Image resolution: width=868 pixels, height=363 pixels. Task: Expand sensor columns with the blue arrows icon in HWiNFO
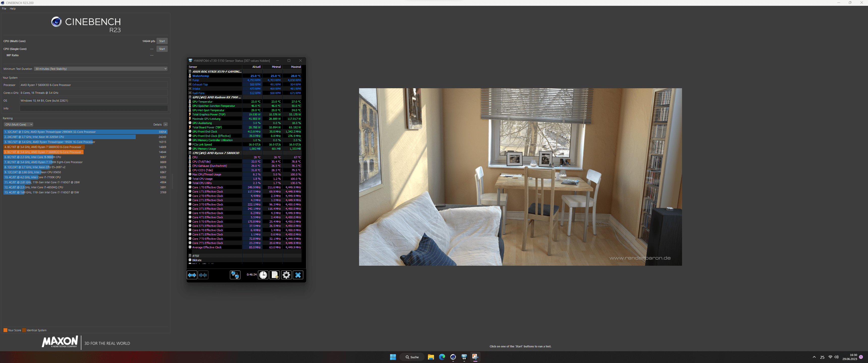click(192, 275)
